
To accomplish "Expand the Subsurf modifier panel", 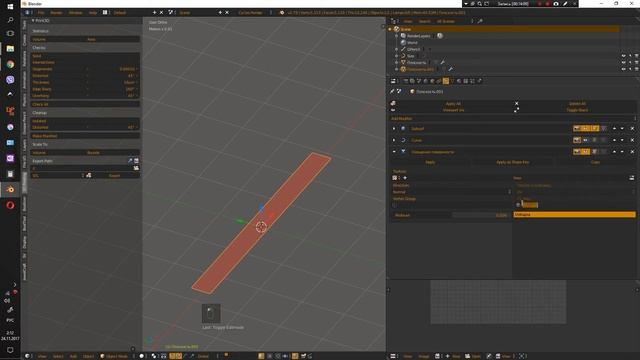I will [394, 129].
